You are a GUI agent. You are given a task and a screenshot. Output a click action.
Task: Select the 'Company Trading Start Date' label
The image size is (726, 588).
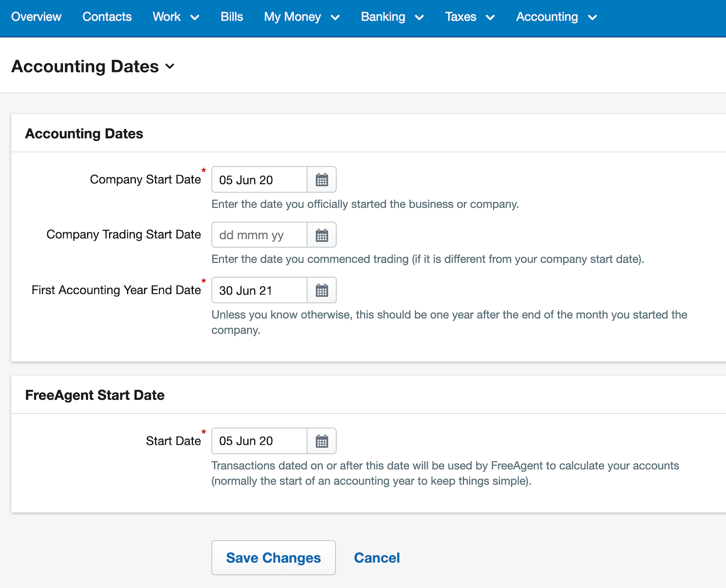[124, 235]
